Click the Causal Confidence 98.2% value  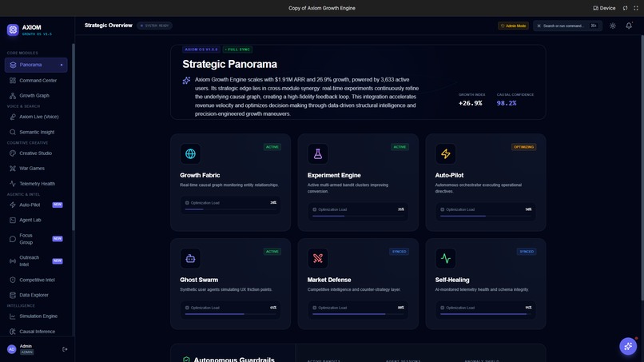[507, 103]
